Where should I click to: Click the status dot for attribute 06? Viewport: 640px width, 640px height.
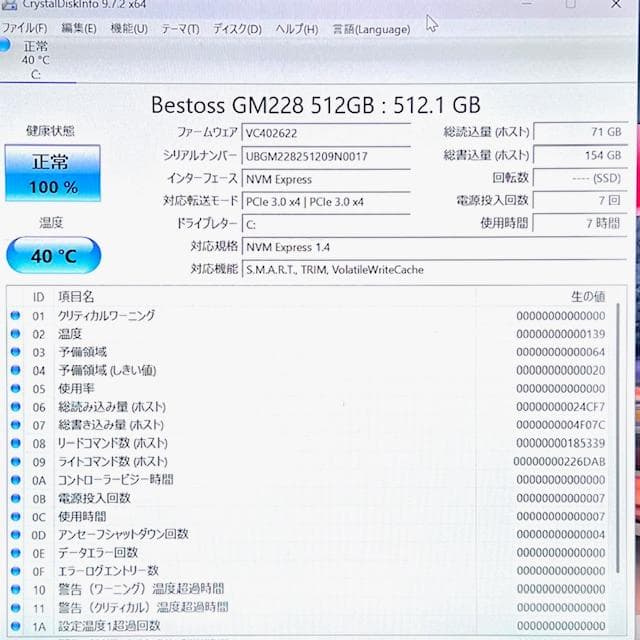click(x=16, y=407)
